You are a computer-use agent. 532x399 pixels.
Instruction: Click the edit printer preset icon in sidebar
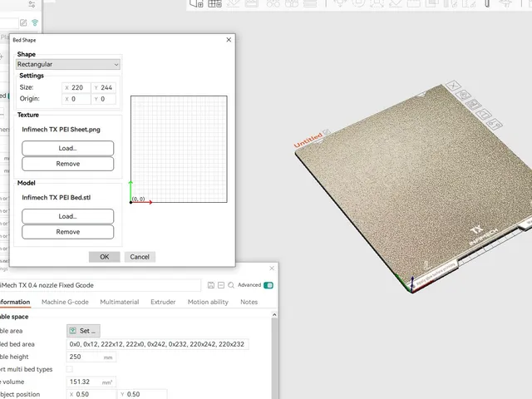(x=23, y=22)
